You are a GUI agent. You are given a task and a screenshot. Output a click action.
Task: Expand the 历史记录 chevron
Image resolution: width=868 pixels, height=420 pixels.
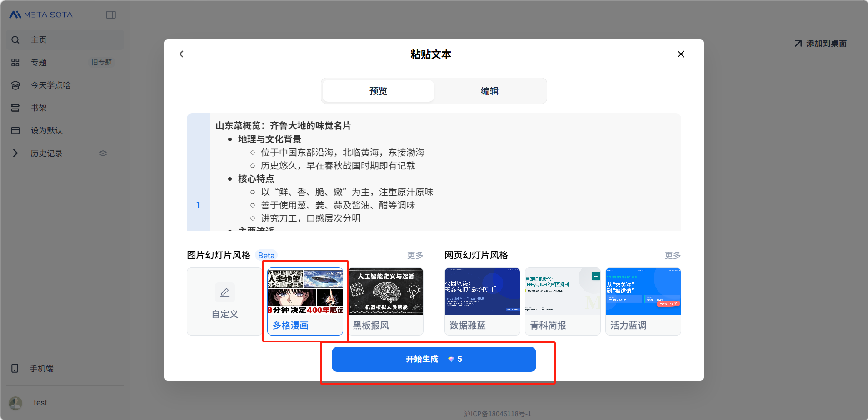pos(15,153)
